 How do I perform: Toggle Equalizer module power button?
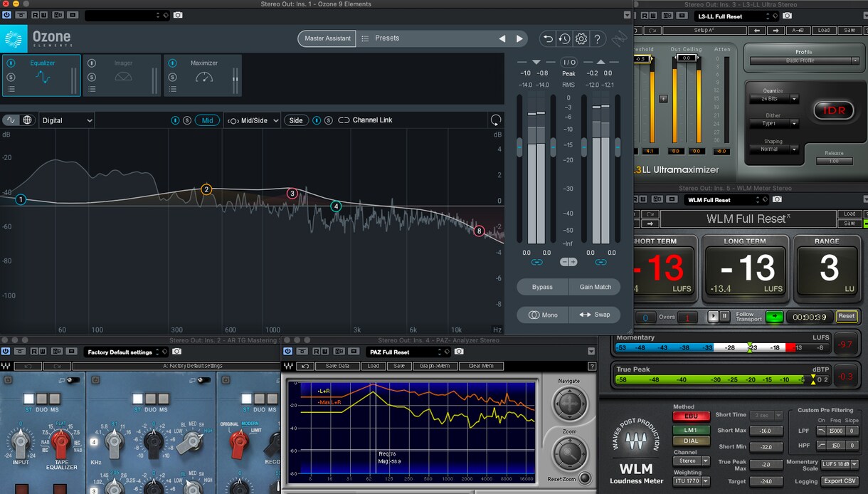(x=11, y=63)
